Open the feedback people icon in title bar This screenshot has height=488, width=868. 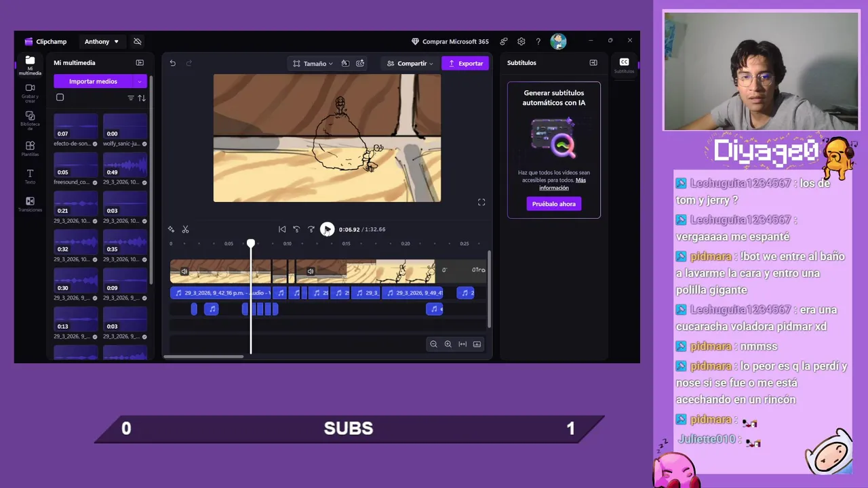(x=504, y=41)
